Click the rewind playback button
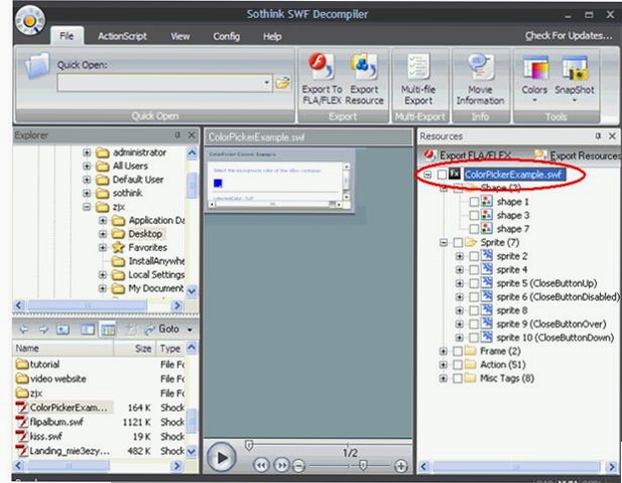This screenshot has width=622, height=483. coord(261,465)
